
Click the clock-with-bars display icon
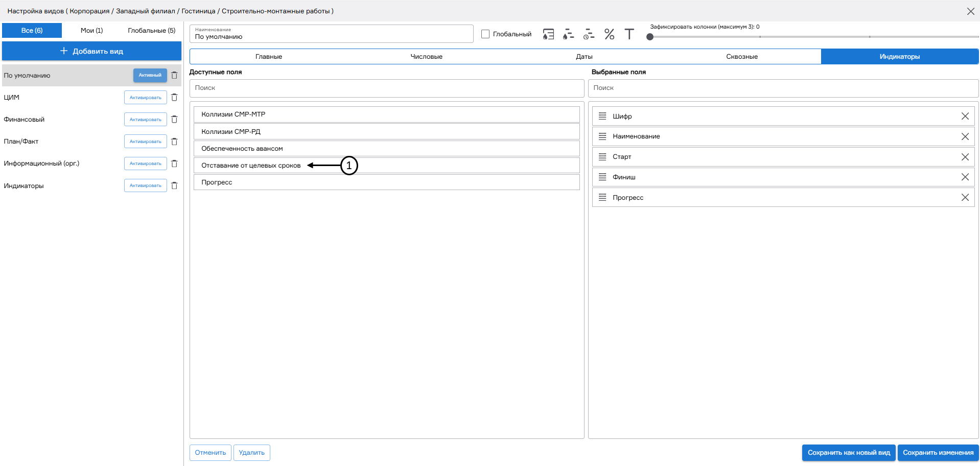click(589, 34)
